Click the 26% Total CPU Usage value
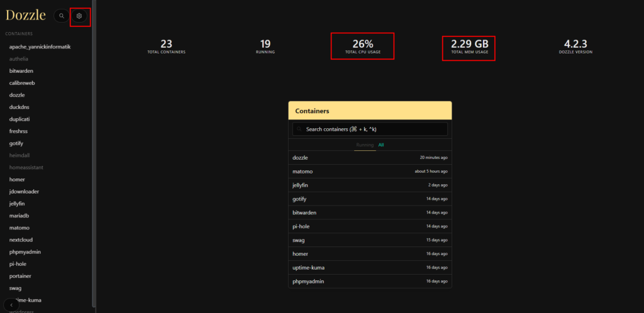 [x=363, y=47]
